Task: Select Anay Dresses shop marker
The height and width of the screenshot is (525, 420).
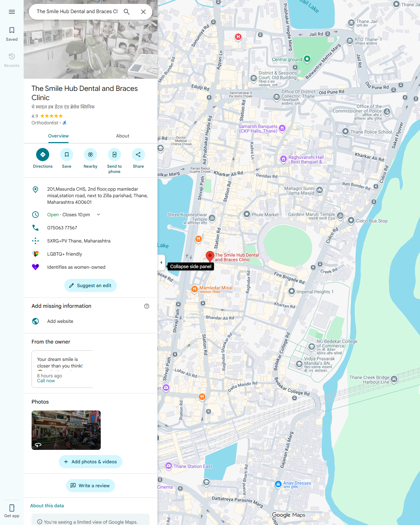Action: point(278,484)
